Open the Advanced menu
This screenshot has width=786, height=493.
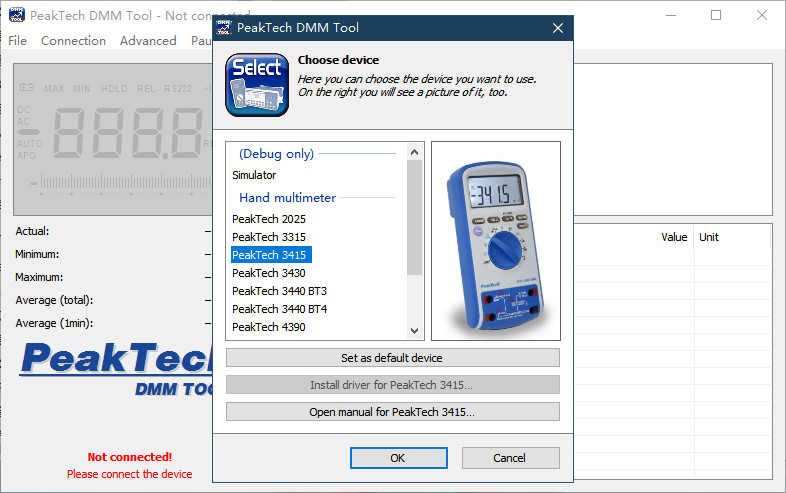pos(148,41)
